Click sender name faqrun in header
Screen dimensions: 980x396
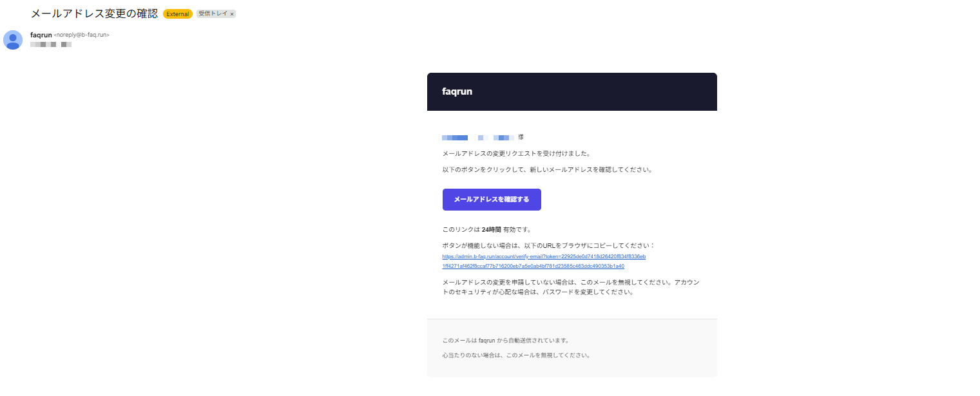41,35
